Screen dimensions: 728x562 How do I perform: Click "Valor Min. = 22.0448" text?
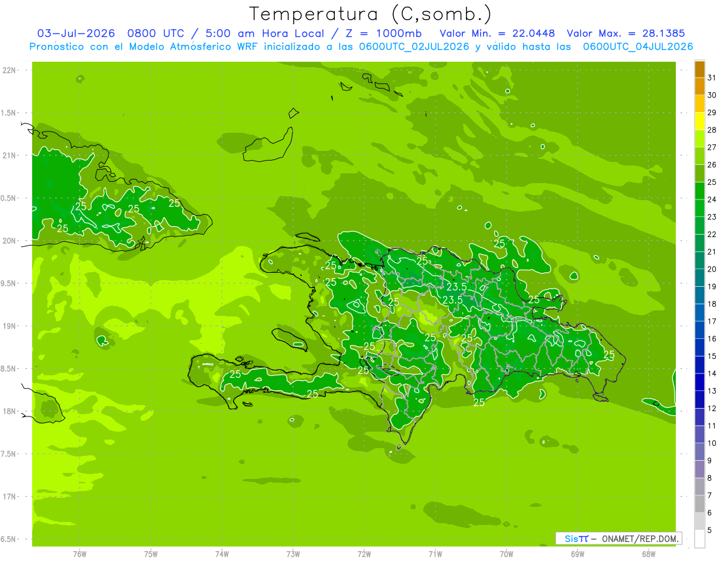coord(498,33)
